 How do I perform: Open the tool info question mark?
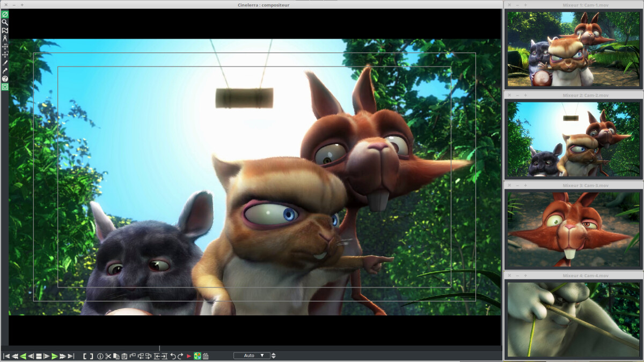coord(5,78)
